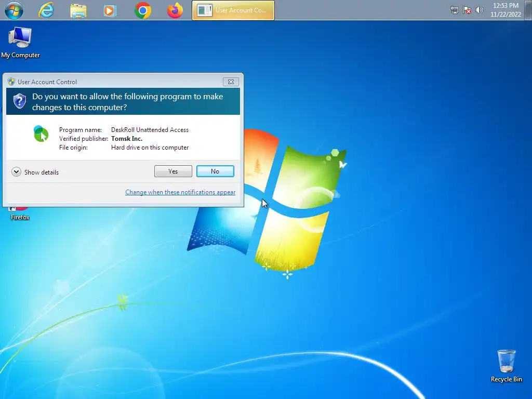Screen dimensions: 532x399
Task: Open Windows Explorer folder icon in taskbar
Action: tap(78, 10)
